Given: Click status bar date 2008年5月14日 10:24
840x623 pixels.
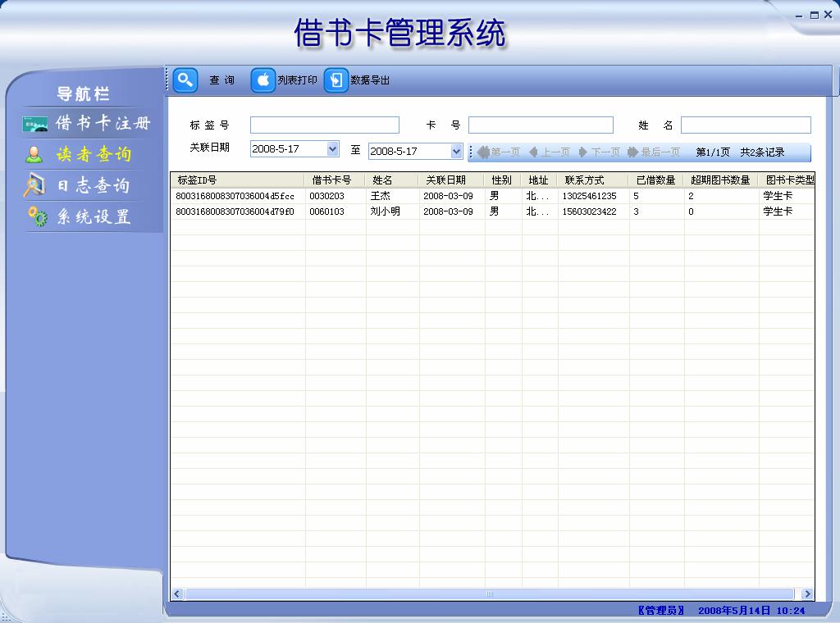Looking at the screenshot, I should [751, 610].
